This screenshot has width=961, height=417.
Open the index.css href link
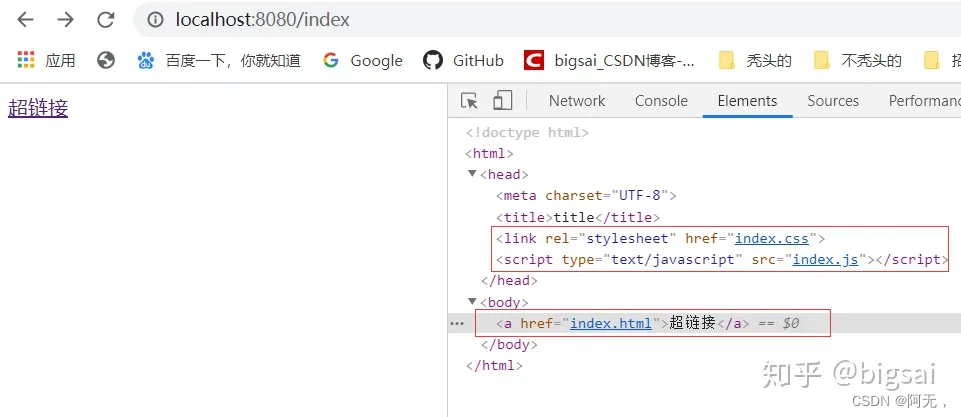click(x=772, y=238)
